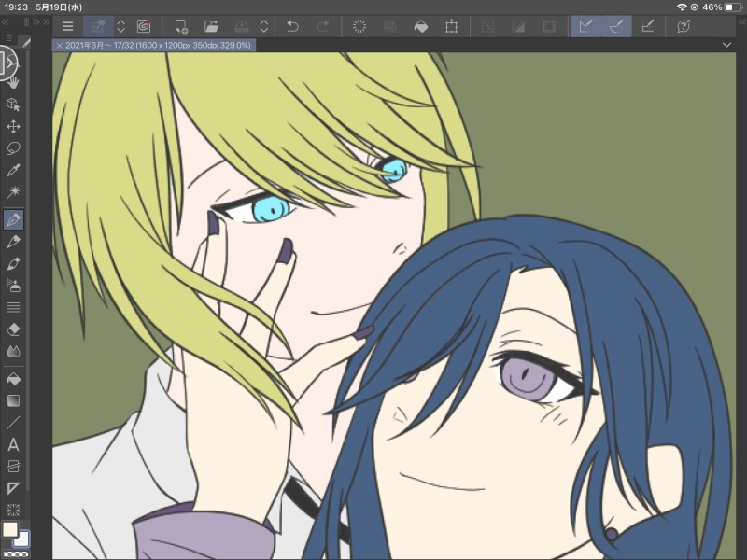Open the tool palette menu lines icon
This screenshot has height=560, width=747.
pos(9,38)
